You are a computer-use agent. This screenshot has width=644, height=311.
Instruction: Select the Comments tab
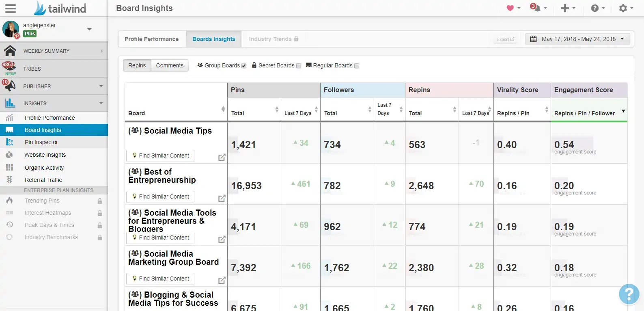[170, 65]
